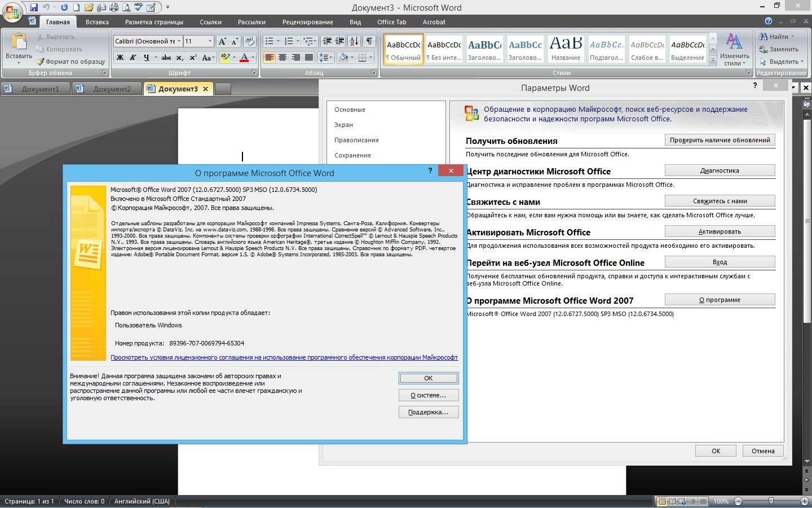This screenshot has width=812, height=508.
Task: Toggle bold formatting (Ж)
Action: click(120, 58)
